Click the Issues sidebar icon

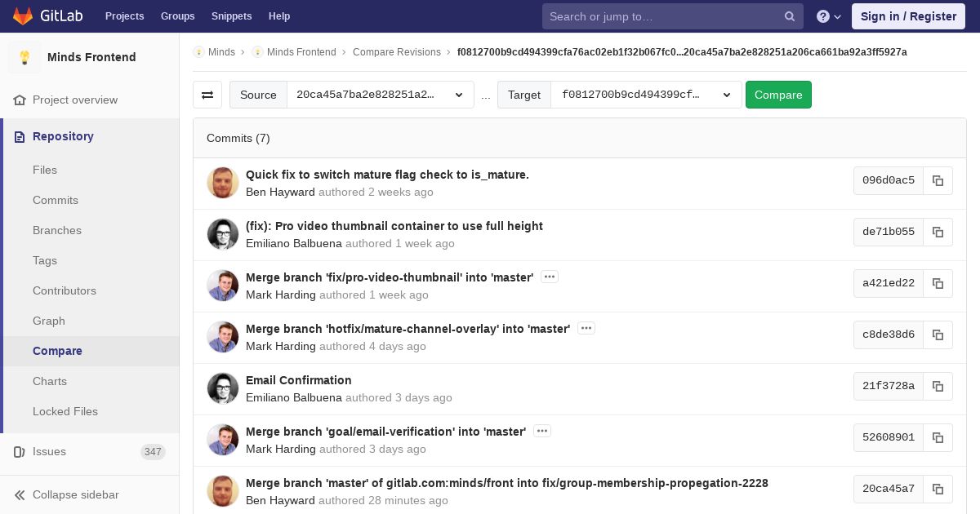click(20, 452)
